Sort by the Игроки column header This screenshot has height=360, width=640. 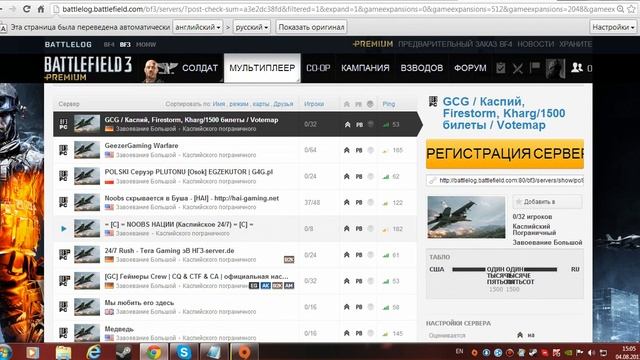[x=314, y=104]
